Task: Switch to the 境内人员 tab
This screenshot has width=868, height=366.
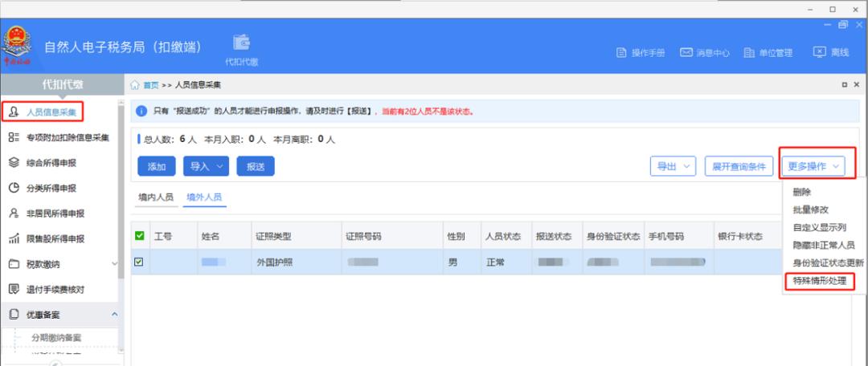Action: point(155,197)
